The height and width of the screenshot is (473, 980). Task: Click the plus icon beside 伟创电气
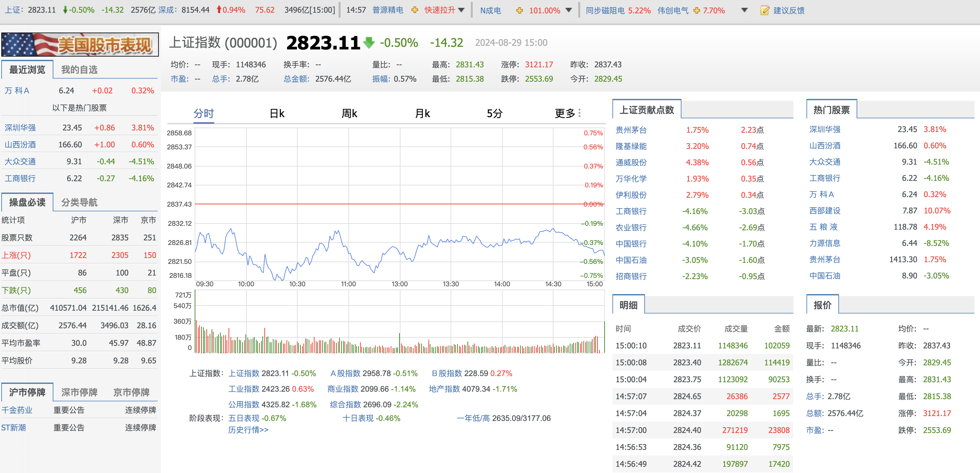[x=696, y=10]
